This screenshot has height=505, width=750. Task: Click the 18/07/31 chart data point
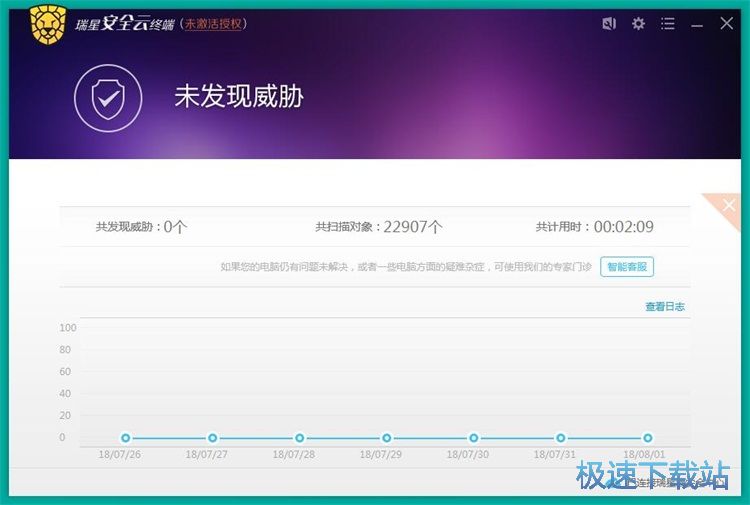pyautogui.click(x=561, y=438)
